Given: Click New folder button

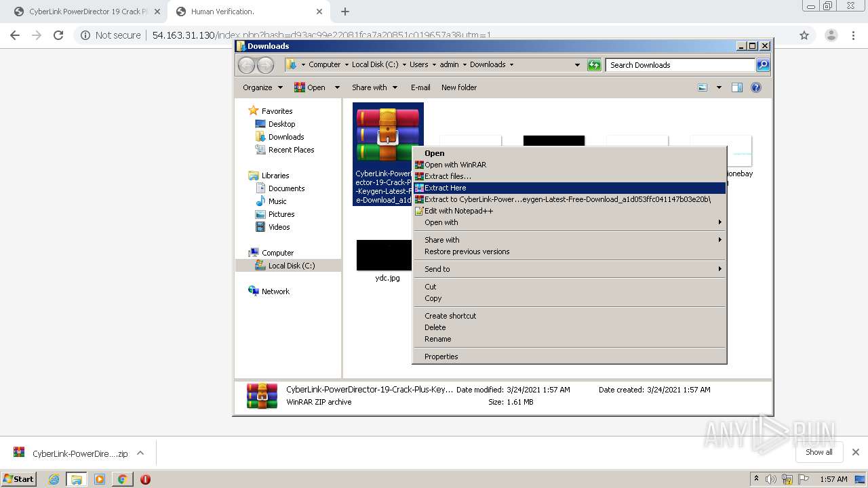Looking at the screenshot, I should click(459, 87).
